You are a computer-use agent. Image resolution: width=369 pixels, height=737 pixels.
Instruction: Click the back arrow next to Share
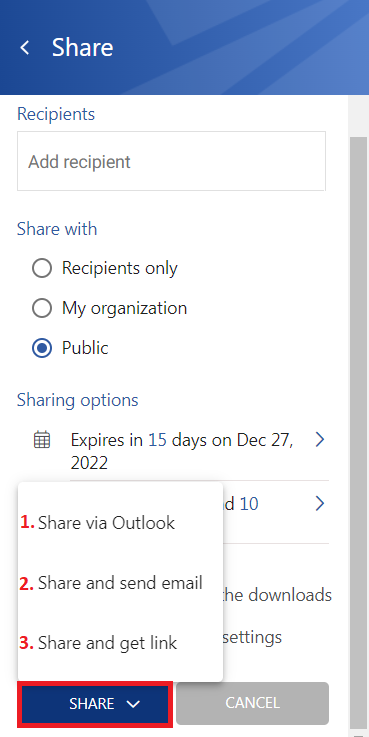[25, 47]
